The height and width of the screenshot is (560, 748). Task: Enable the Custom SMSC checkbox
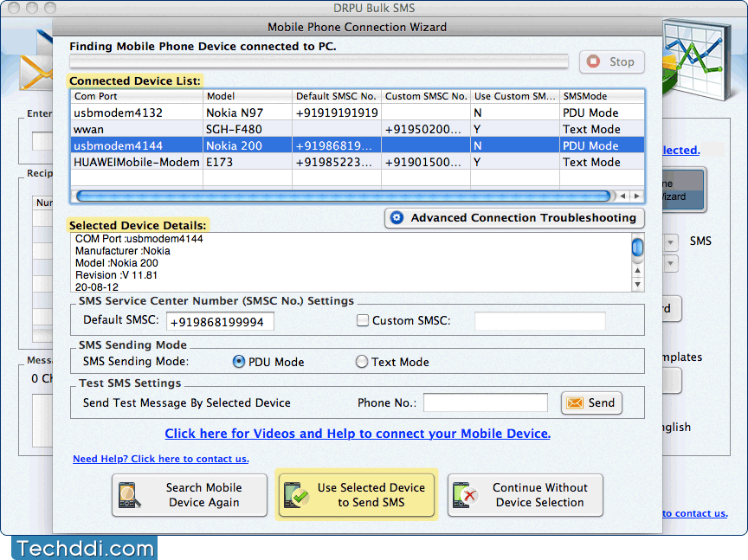[x=363, y=320]
